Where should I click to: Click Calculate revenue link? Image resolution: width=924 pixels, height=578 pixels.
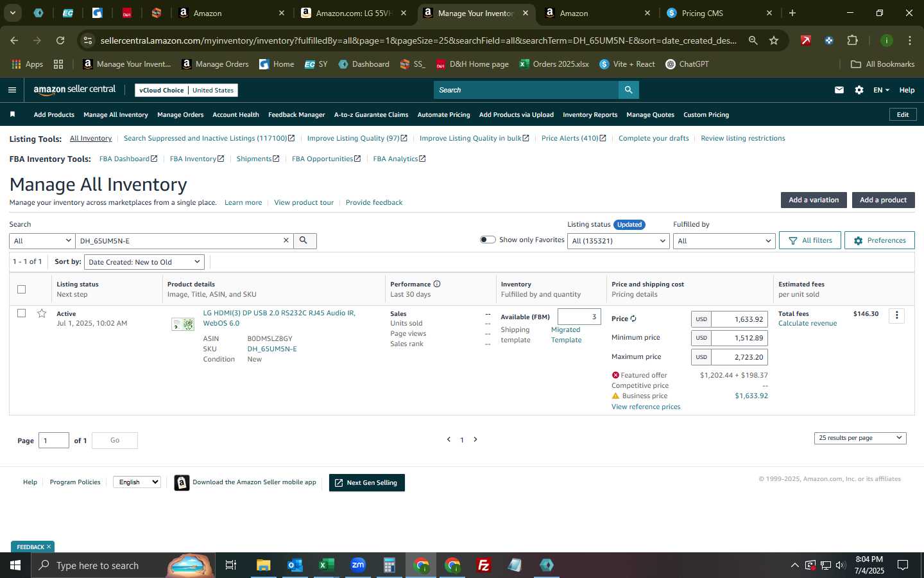tap(807, 323)
